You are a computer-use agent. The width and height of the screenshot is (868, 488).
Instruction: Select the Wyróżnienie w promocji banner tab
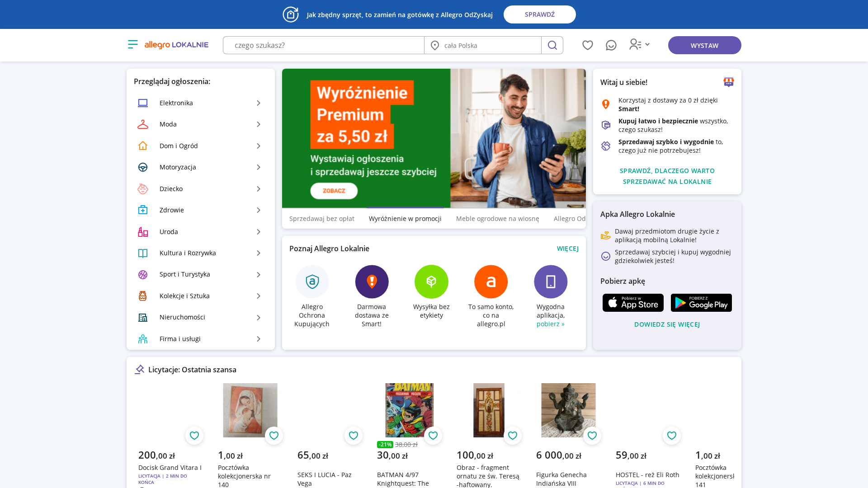click(405, 219)
